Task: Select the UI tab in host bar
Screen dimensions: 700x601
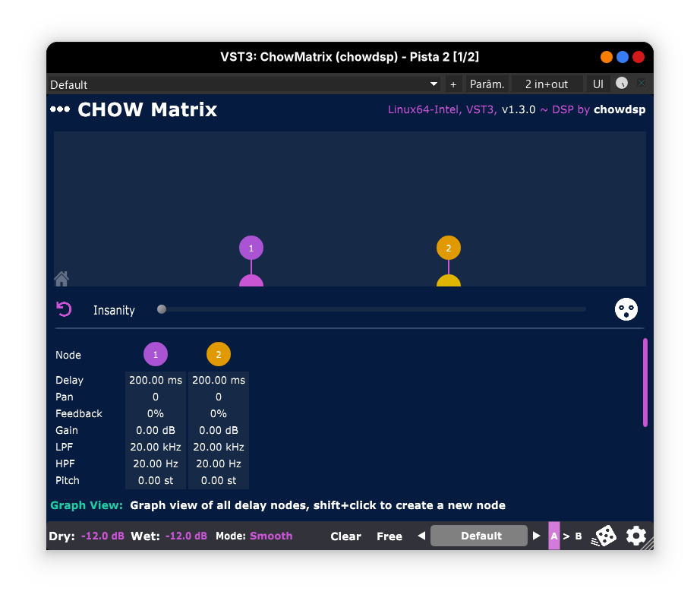Action: coord(598,84)
